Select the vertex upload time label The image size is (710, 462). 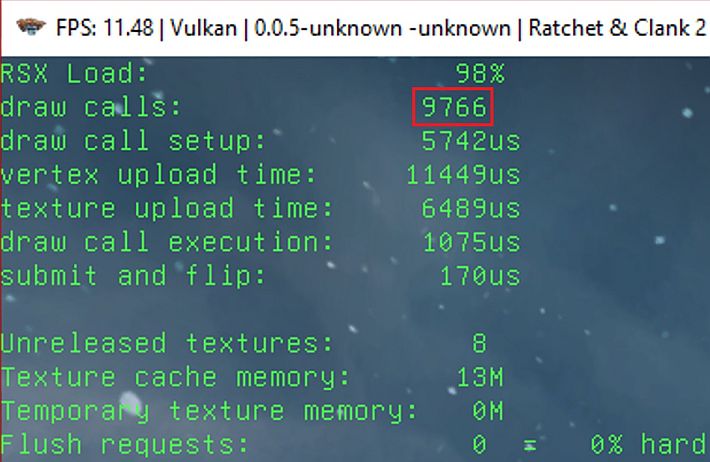tap(158, 175)
